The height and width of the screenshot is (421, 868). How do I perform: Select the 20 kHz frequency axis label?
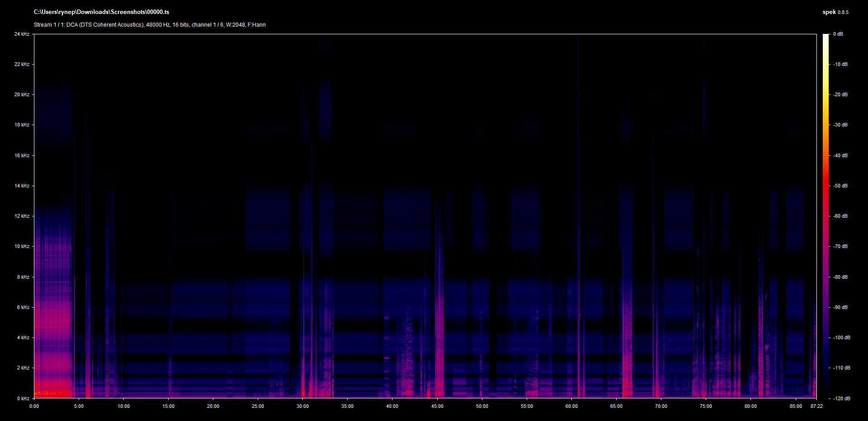22,95
